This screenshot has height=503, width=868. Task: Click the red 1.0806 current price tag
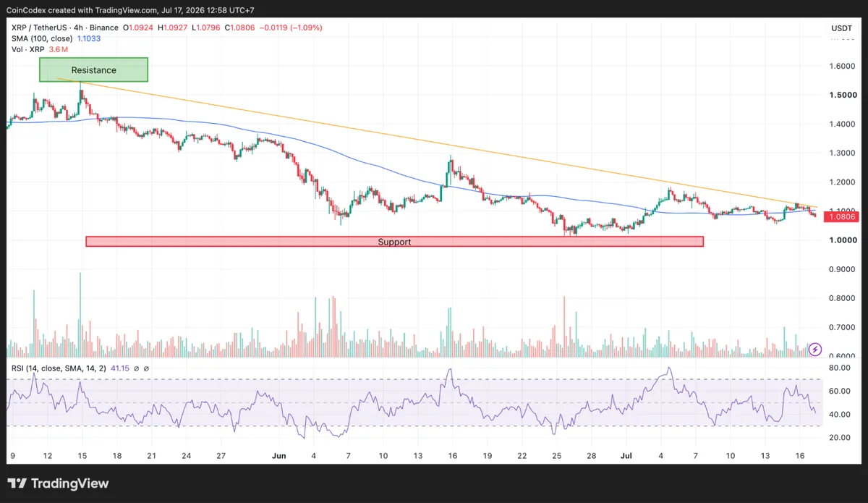(841, 216)
